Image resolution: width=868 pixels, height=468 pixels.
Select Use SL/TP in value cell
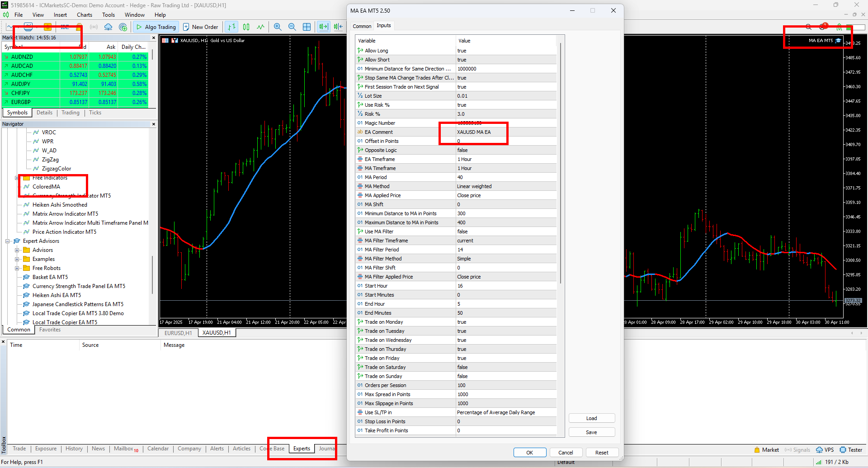506,412
